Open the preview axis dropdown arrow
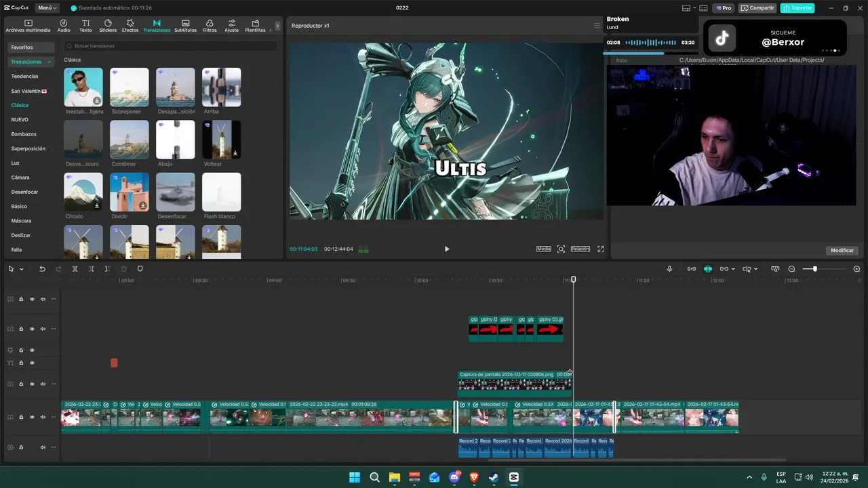868x488 pixels. [755, 269]
